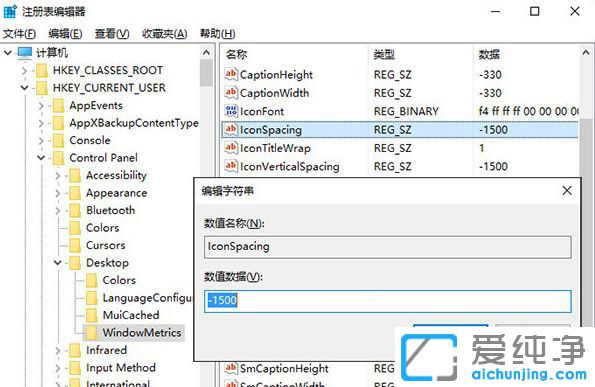Select the LanguageConfigu... key
595x387 pixels.
pyautogui.click(x=147, y=298)
